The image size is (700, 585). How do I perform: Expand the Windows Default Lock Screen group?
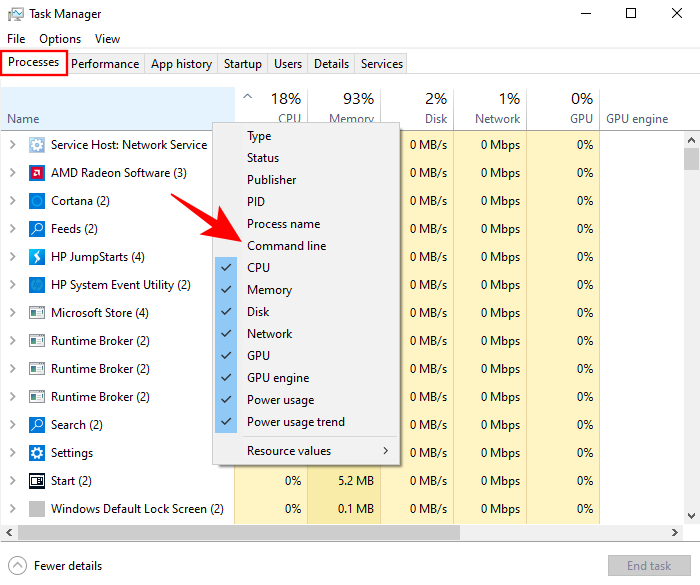[x=12, y=509]
